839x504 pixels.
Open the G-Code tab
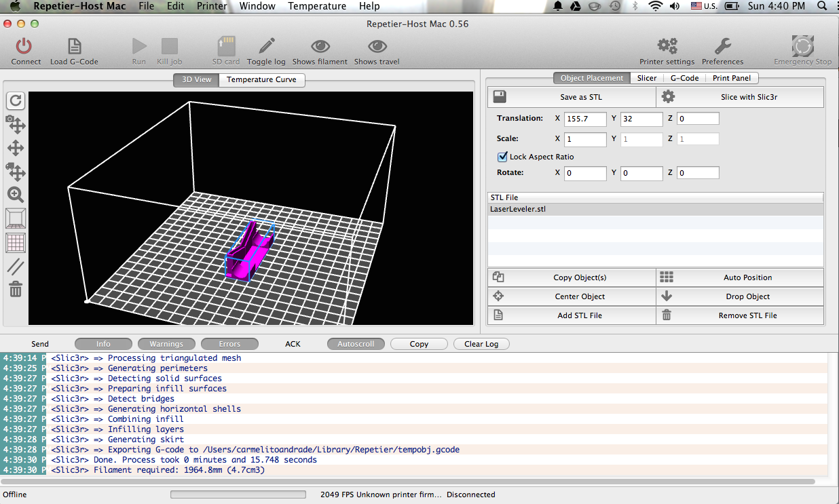pyautogui.click(x=684, y=78)
